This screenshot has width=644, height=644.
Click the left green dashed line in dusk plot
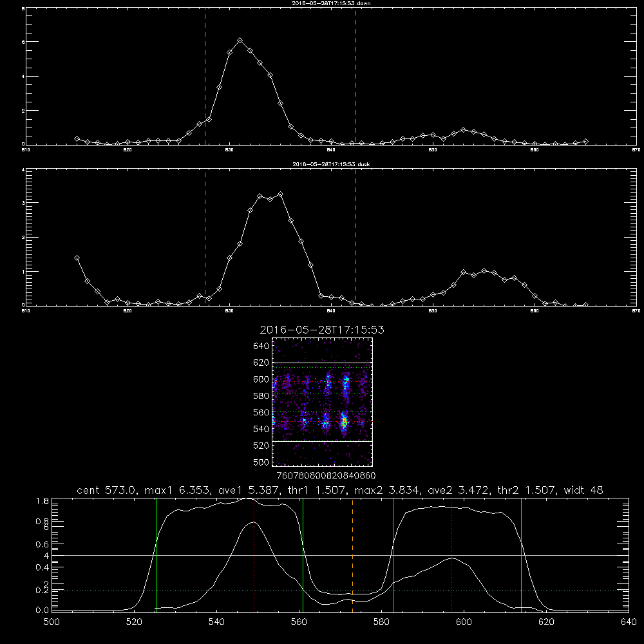[205, 237]
